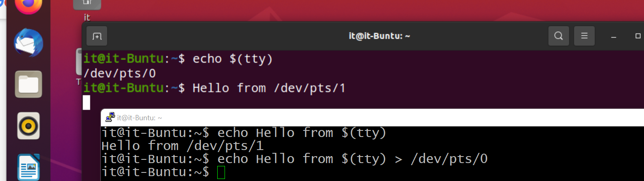Minimize the GNOME Terminal window
644x181 pixels.
pyautogui.click(x=613, y=36)
